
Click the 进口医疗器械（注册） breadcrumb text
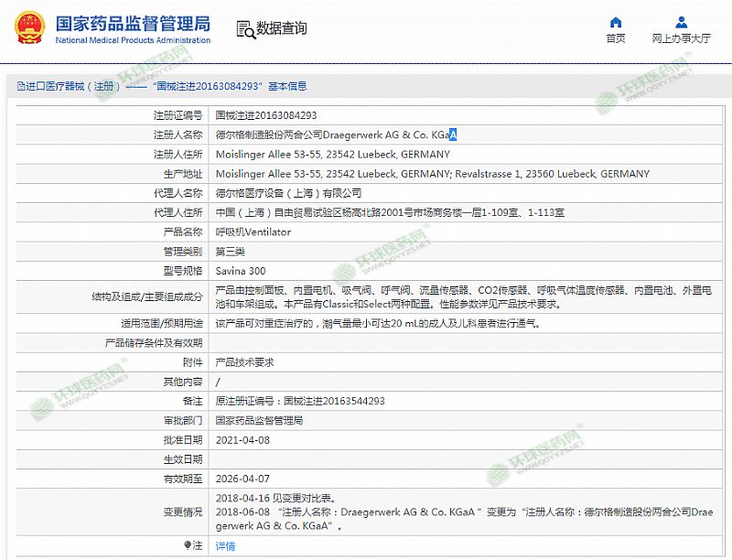73,86
